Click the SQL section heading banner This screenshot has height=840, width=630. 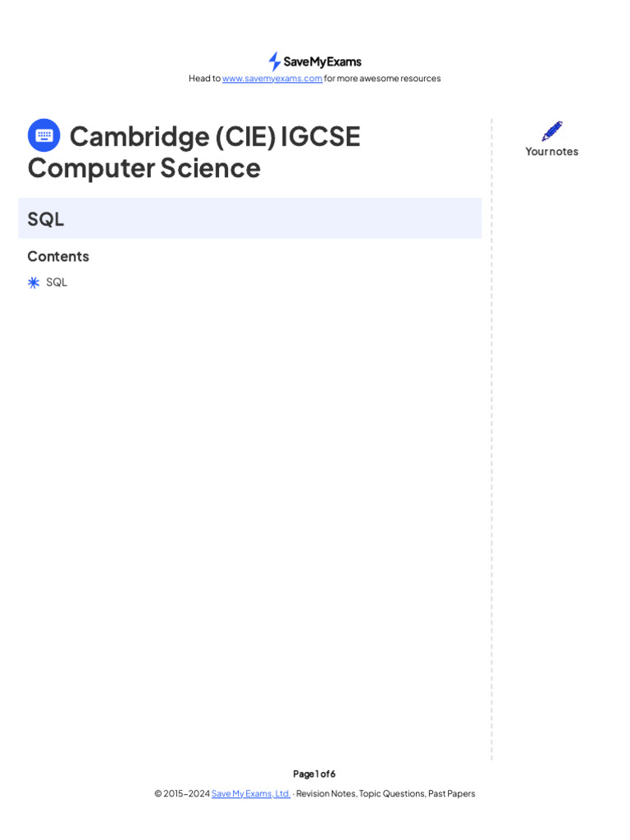(249, 218)
